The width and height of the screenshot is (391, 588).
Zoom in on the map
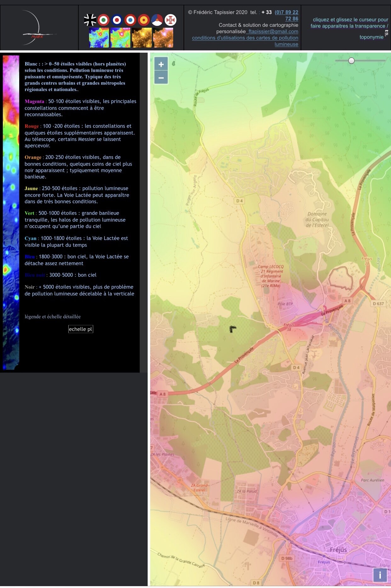[x=161, y=64]
